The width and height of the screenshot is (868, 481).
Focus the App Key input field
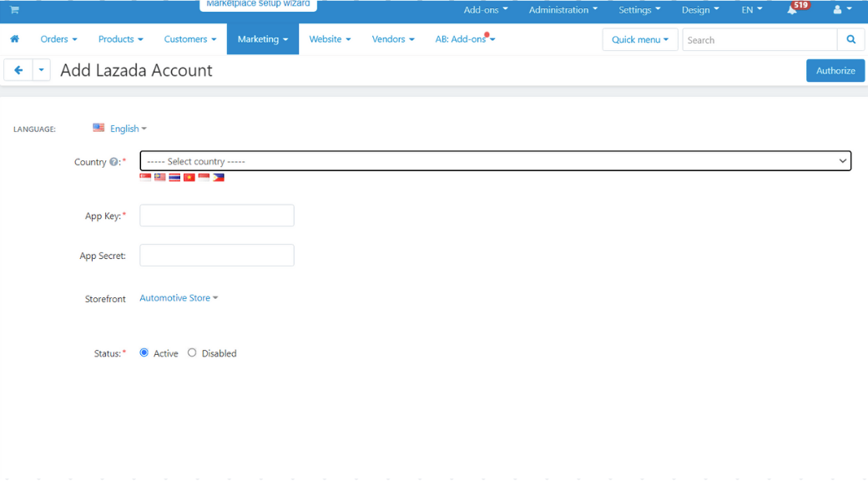click(x=217, y=215)
